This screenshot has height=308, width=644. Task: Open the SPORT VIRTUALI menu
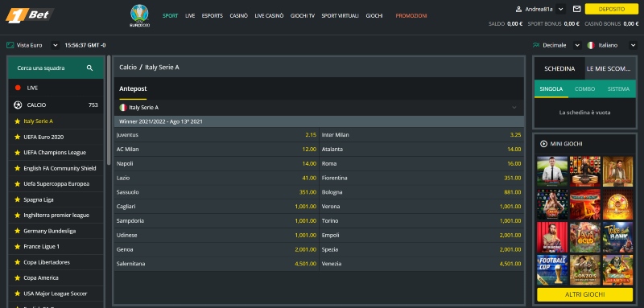(x=340, y=15)
